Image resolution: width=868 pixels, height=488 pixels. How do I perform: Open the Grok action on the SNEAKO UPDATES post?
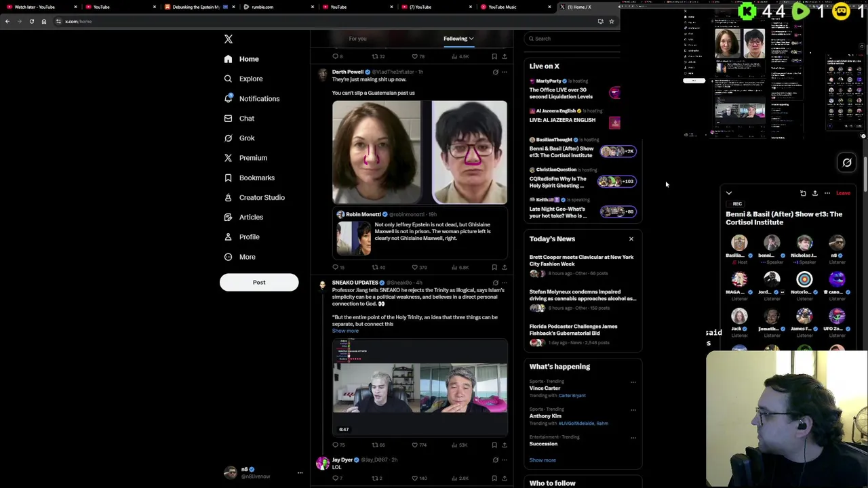pos(495,283)
